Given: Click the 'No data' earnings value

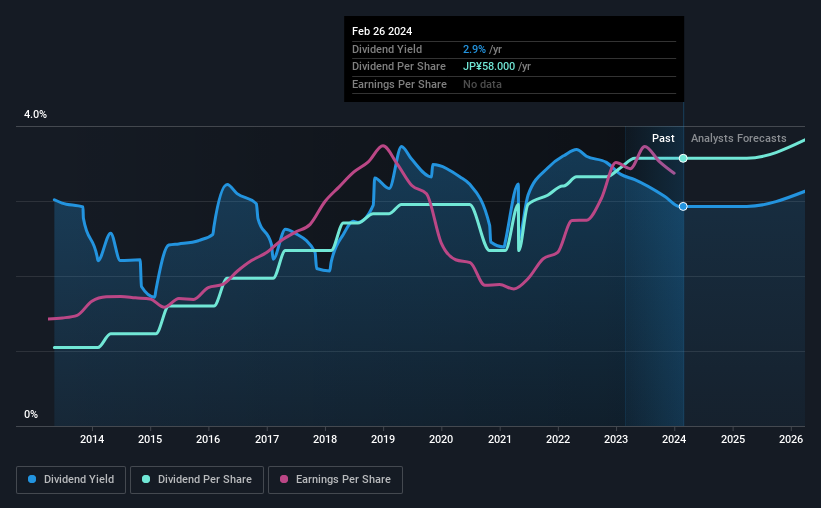Looking at the screenshot, I should click(x=482, y=84).
